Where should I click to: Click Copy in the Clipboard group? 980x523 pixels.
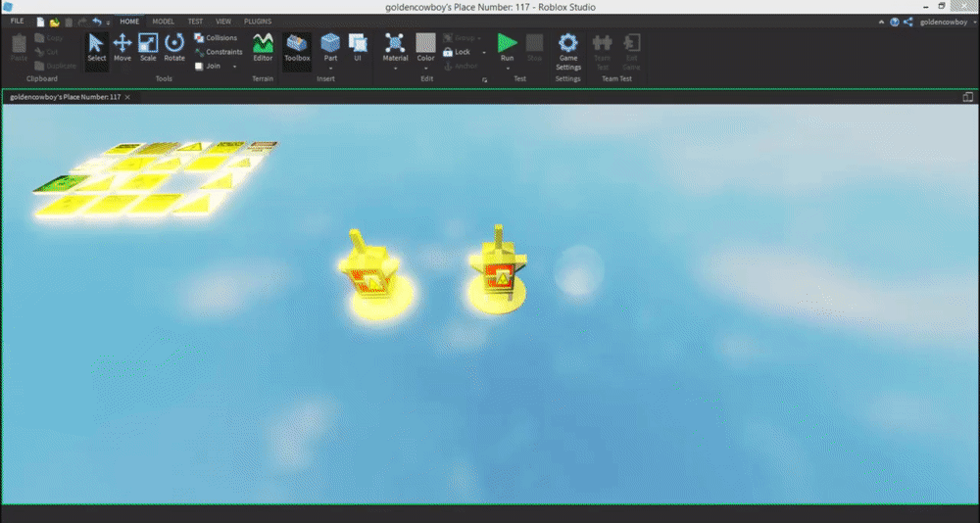point(49,38)
